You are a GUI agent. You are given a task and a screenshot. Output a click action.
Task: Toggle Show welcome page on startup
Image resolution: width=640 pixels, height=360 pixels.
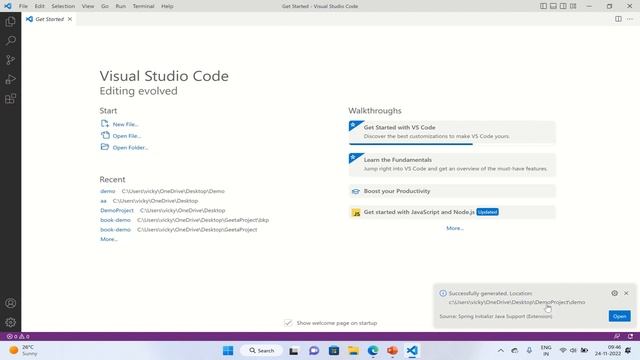pyautogui.click(x=288, y=323)
